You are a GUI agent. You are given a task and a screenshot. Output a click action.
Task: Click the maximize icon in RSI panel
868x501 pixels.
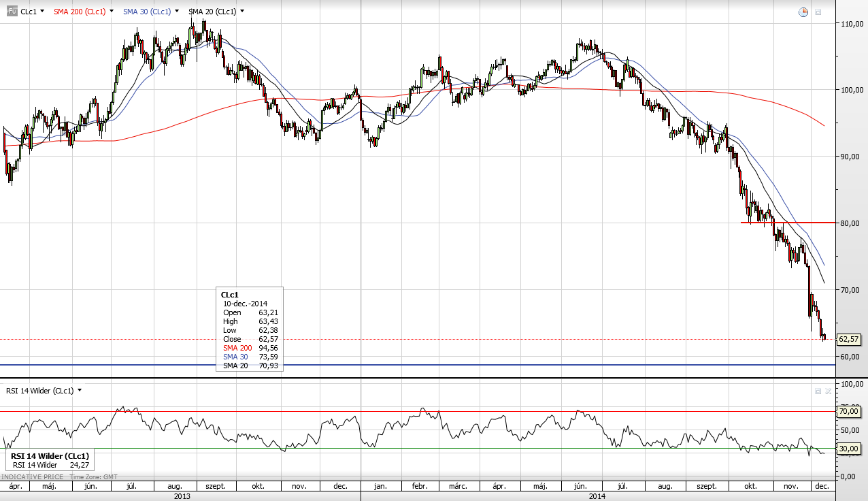(x=818, y=391)
